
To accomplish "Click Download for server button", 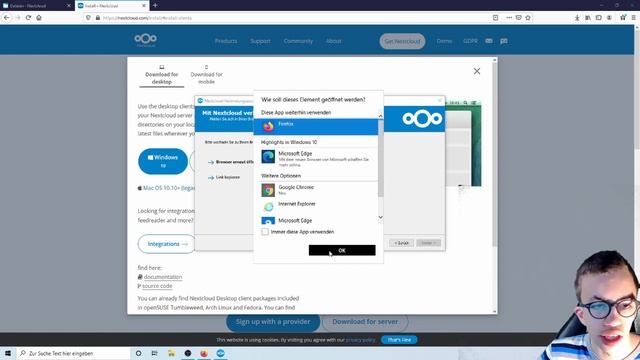I will click(x=365, y=322).
